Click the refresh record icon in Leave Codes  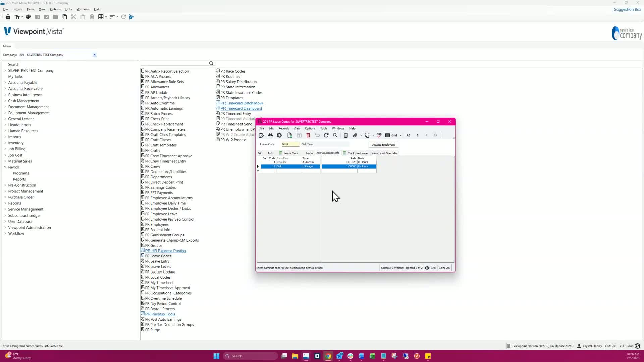point(326,135)
